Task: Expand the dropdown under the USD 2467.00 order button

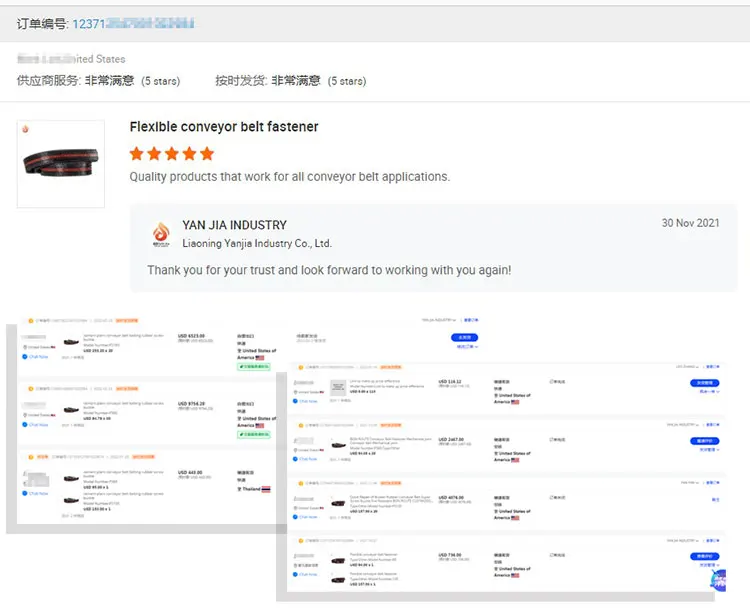Action: tap(708, 450)
